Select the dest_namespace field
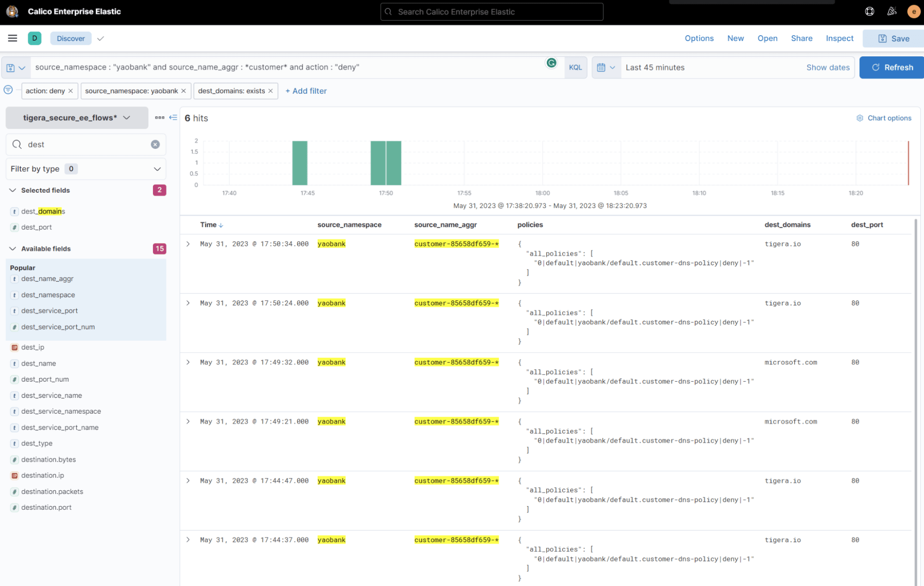 (x=48, y=295)
